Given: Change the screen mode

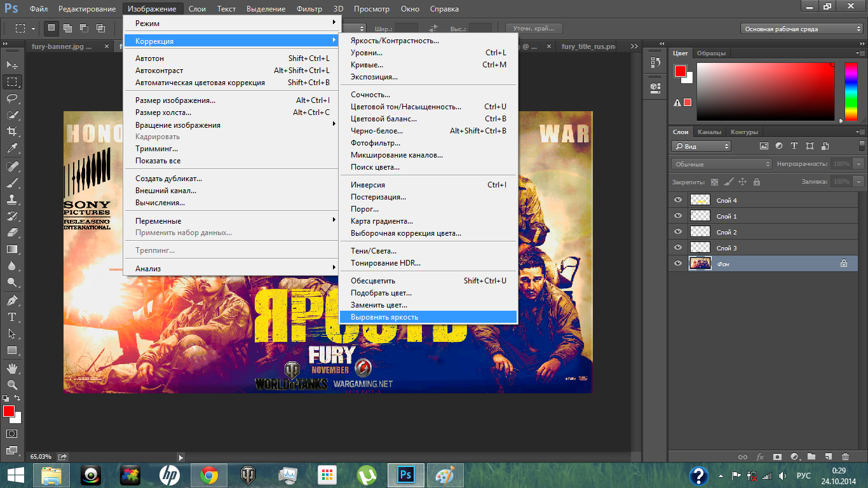Looking at the screenshot, I should coord(12,450).
